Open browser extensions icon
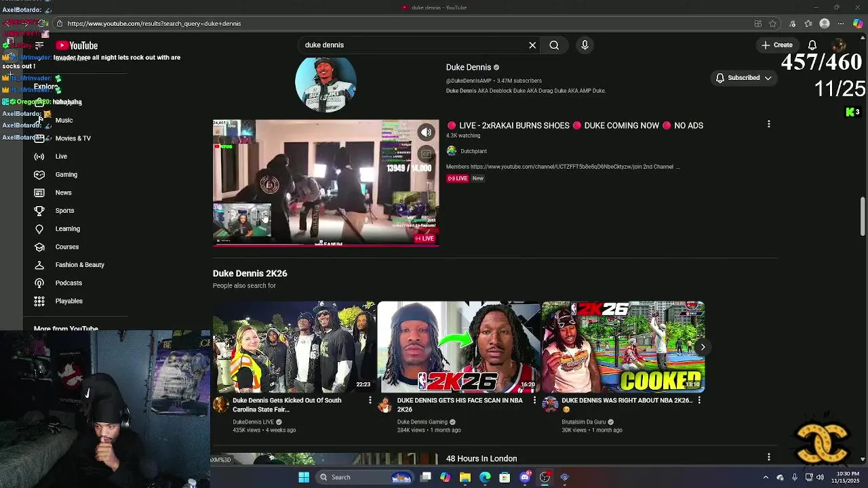This screenshot has height=488, width=868. 792,24
